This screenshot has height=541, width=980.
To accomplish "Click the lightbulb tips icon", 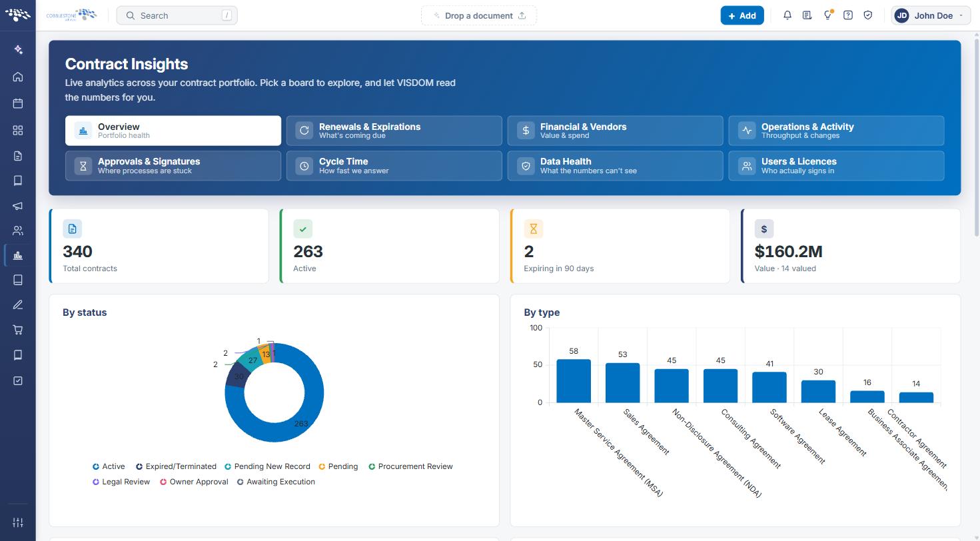I will 827,15.
